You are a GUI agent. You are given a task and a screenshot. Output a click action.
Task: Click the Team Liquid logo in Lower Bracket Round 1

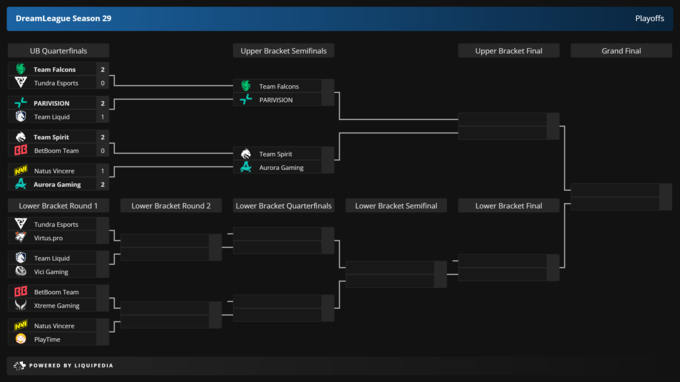pos(20,258)
